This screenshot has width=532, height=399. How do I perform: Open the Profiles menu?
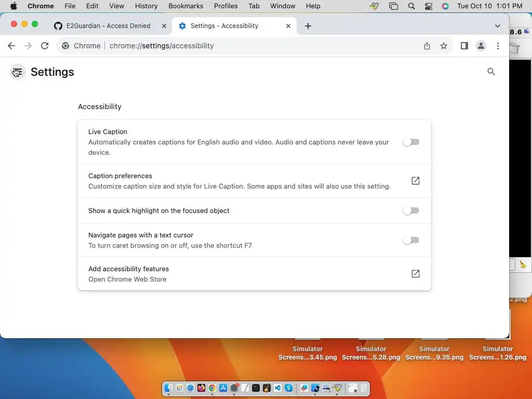point(225,6)
